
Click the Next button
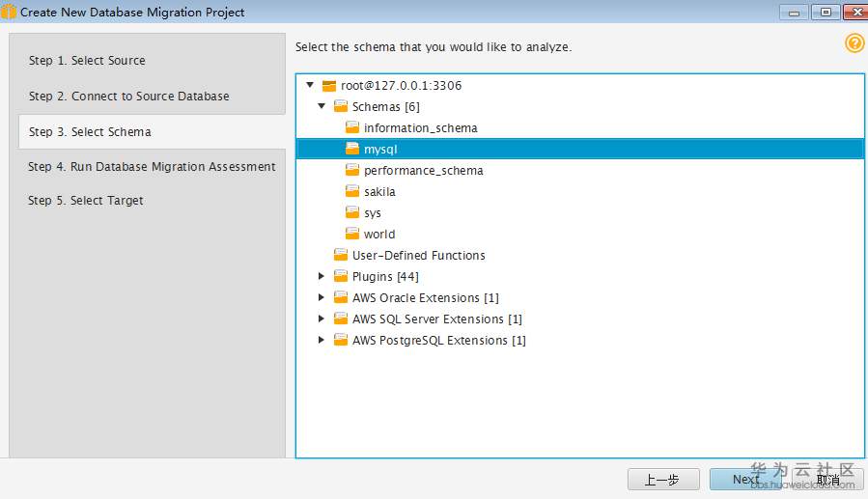(745, 479)
